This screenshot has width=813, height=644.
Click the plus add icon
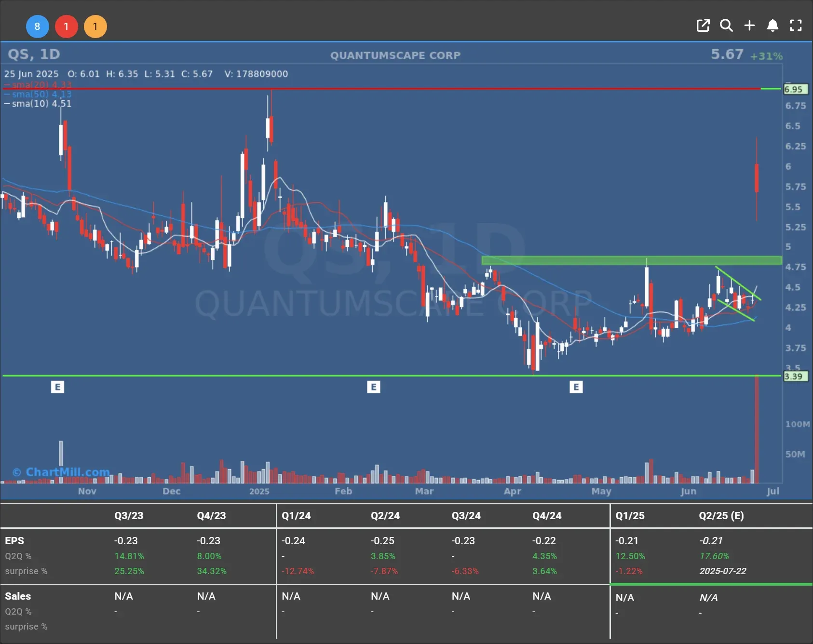point(749,26)
